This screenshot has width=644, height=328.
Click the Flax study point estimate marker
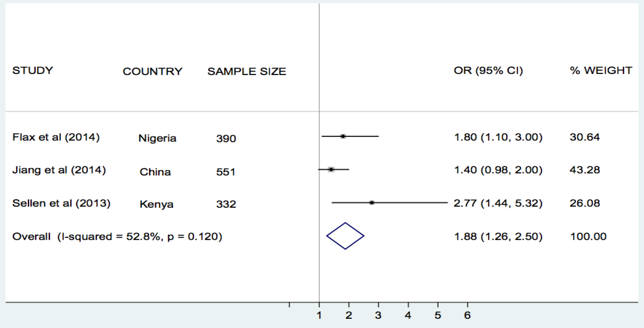click(343, 136)
